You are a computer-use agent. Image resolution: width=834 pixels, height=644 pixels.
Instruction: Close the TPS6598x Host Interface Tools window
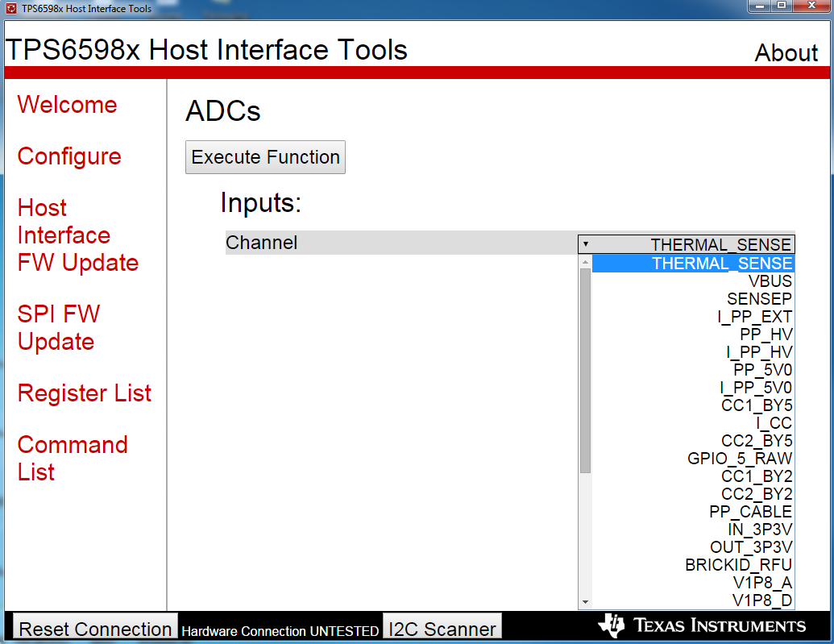[811, 6]
